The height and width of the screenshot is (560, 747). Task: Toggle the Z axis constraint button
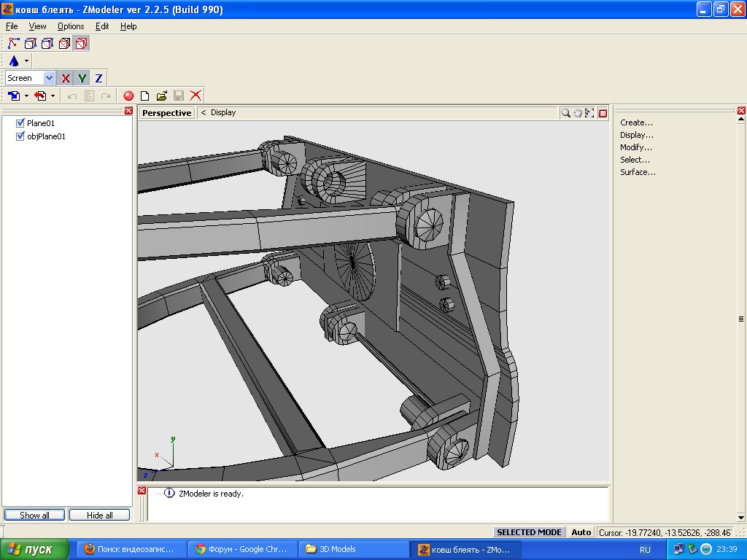[98, 78]
